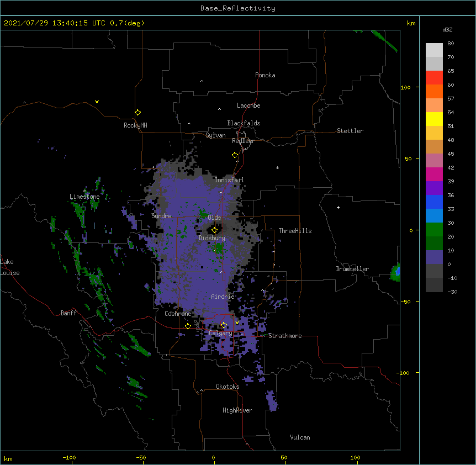Click the 50 tick on the right axis
Image resolution: width=476 pixels, height=465 pixels.
click(408, 158)
